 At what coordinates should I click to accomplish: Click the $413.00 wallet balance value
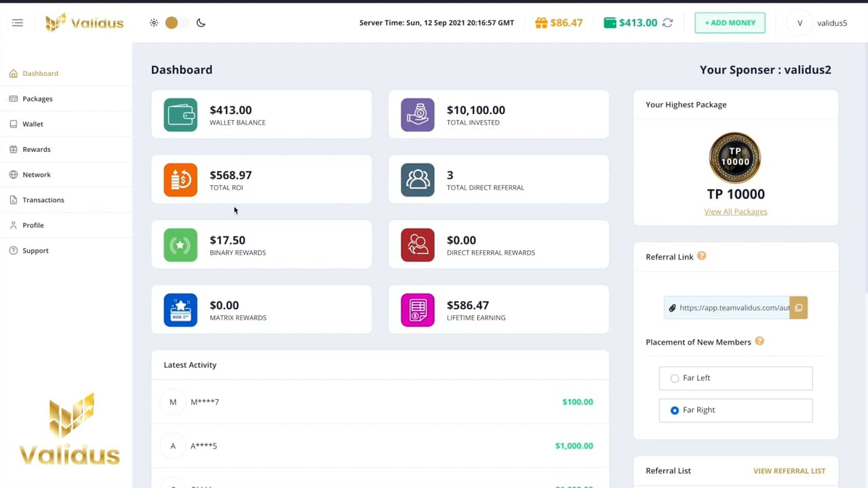231,110
